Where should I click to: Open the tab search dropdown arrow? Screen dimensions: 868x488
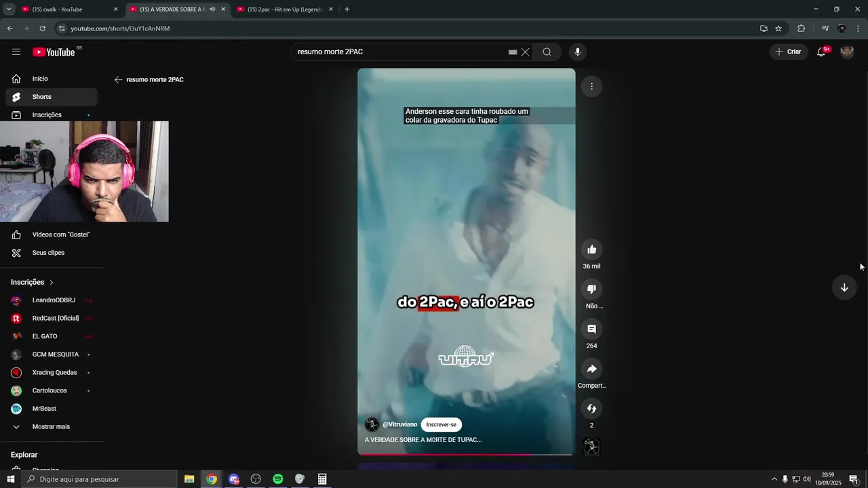9,9
